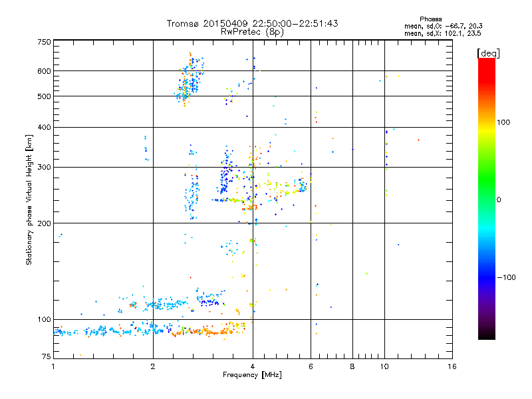Click the x-axis tick label '2'
Viewport: 532px width, 399px height.
coord(153,366)
